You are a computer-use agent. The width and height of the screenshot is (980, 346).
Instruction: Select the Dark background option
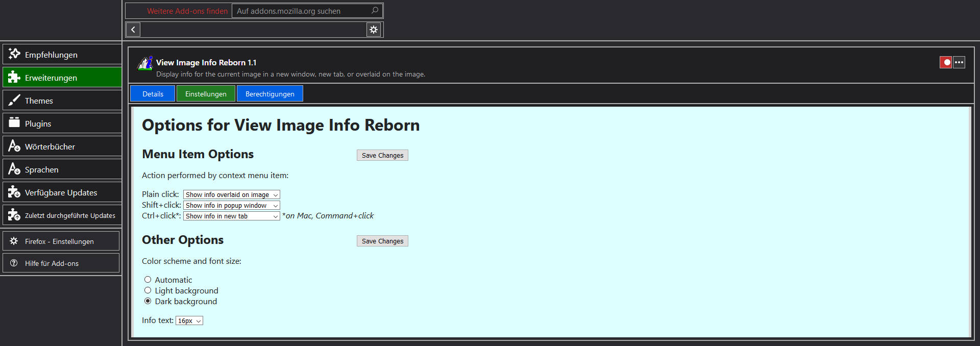pos(148,301)
